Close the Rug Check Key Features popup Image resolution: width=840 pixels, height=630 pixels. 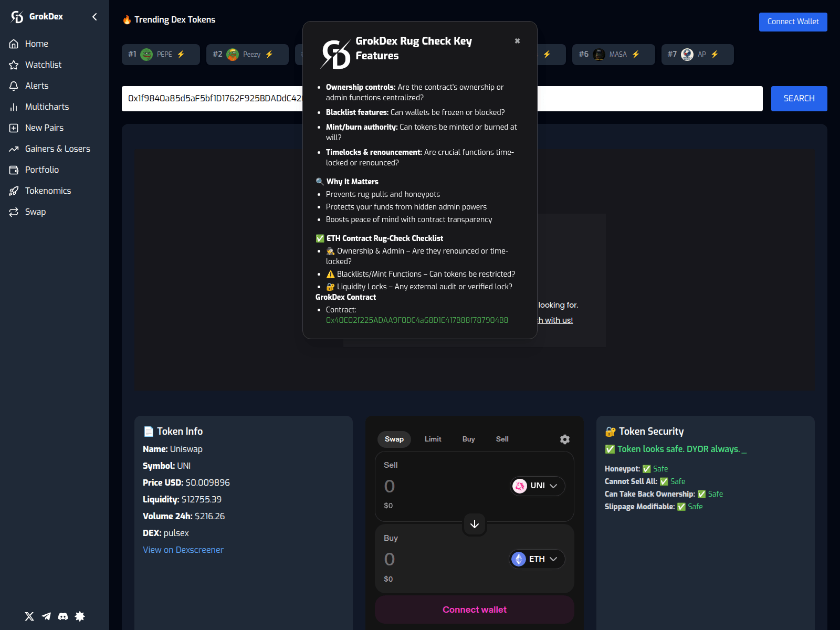(517, 41)
